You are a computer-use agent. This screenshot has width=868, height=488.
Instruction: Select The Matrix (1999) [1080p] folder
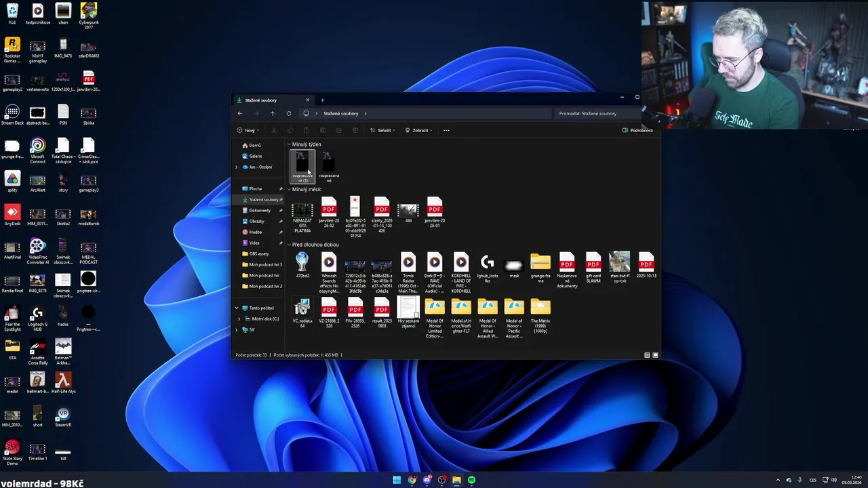(540, 316)
